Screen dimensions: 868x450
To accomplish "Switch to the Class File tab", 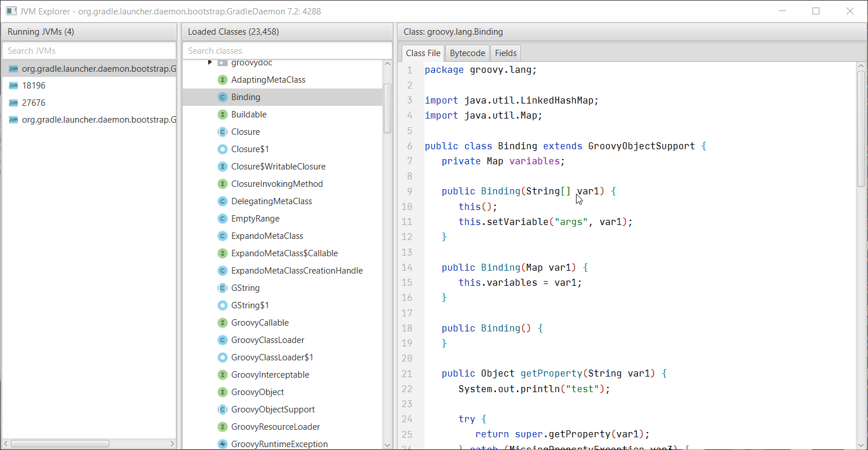I will [x=423, y=53].
